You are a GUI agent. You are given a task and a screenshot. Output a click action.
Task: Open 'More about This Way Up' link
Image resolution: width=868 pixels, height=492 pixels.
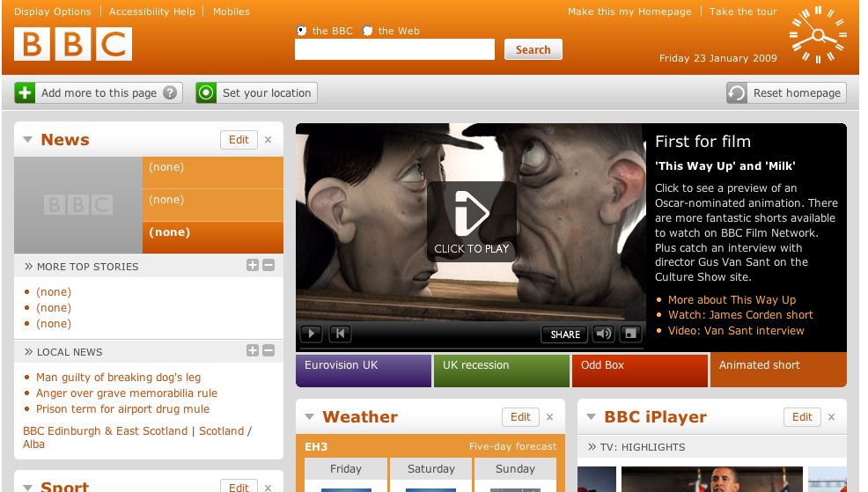coord(732,300)
